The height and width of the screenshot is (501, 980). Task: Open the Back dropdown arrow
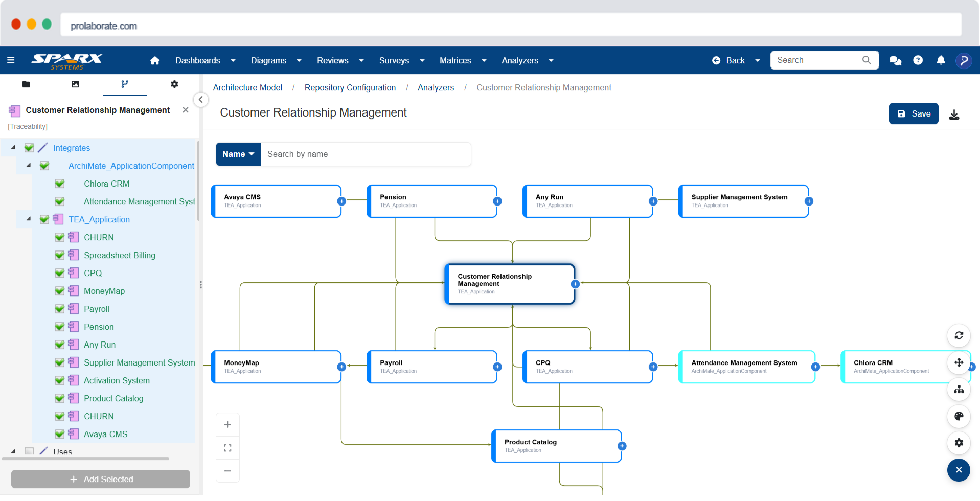tap(758, 60)
